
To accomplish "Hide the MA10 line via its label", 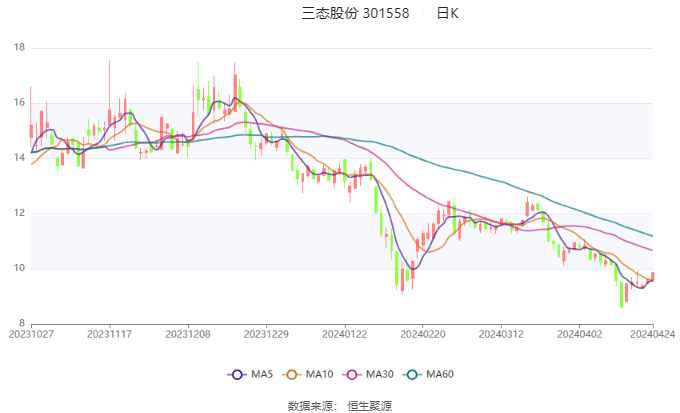I will [x=319, y=374].
